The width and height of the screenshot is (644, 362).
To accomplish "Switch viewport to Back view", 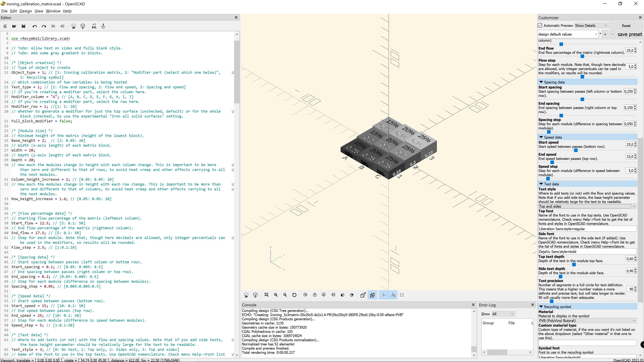I will point(352,295).
